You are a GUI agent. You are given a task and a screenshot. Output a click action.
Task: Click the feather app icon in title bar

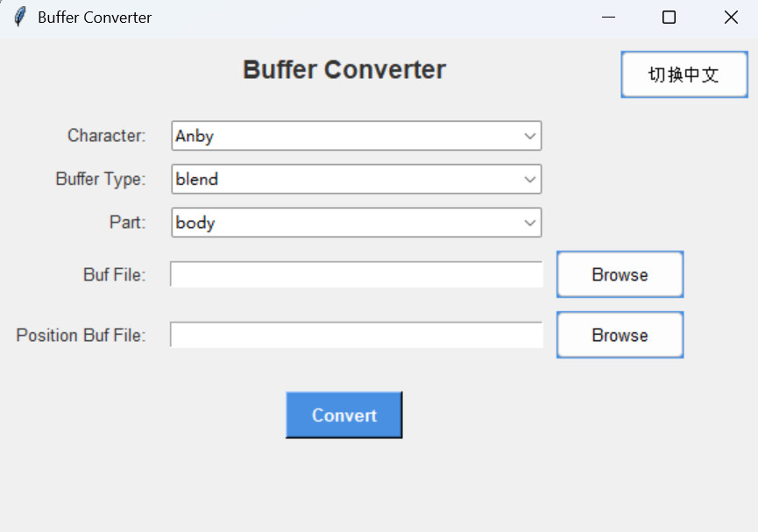(19, 18)
